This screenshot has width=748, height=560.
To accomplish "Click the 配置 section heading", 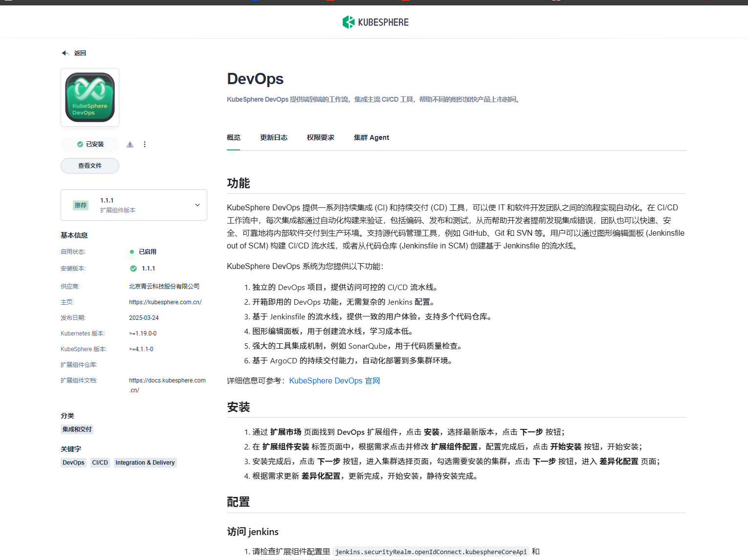I will click(239, 502).
